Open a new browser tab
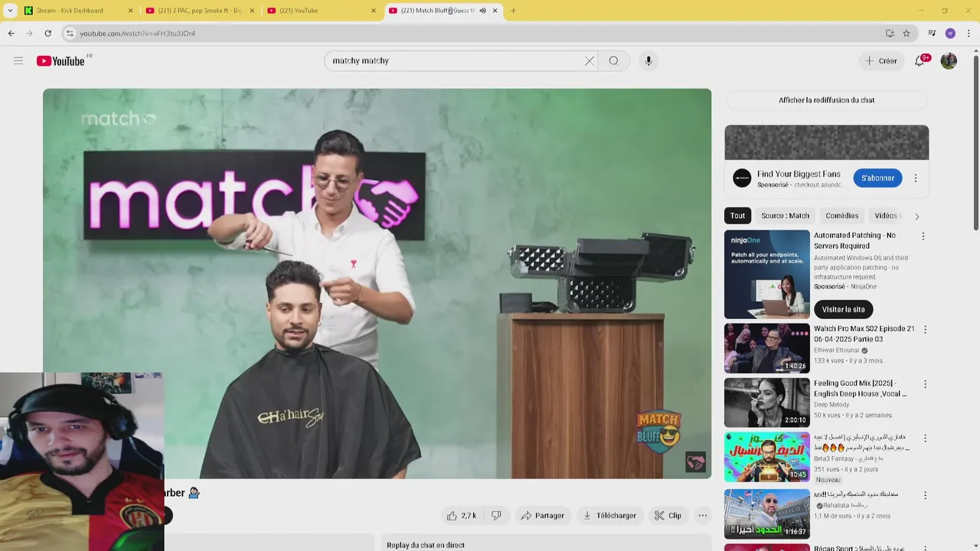Image resolution: width=980 pixels, height=551 pixels. (x=513, y=11)
